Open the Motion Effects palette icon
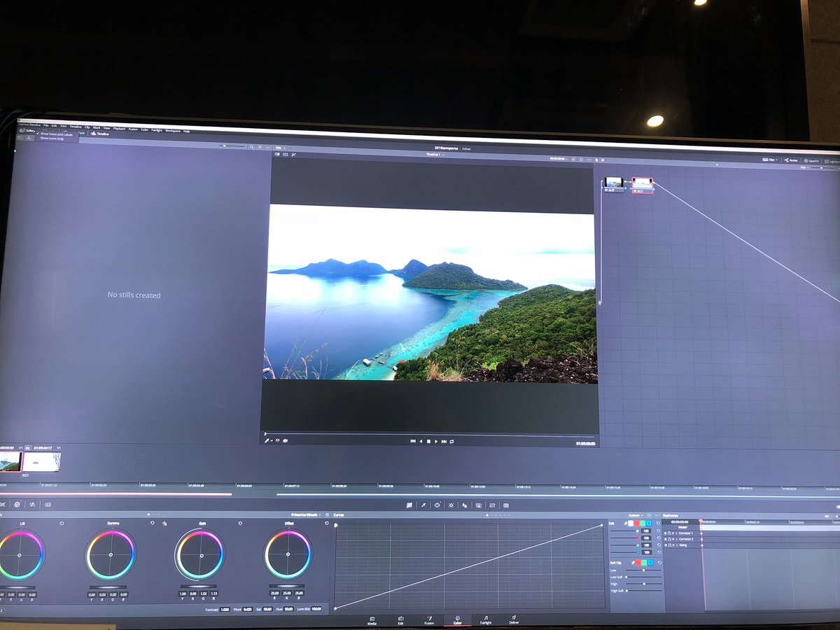 48,505
